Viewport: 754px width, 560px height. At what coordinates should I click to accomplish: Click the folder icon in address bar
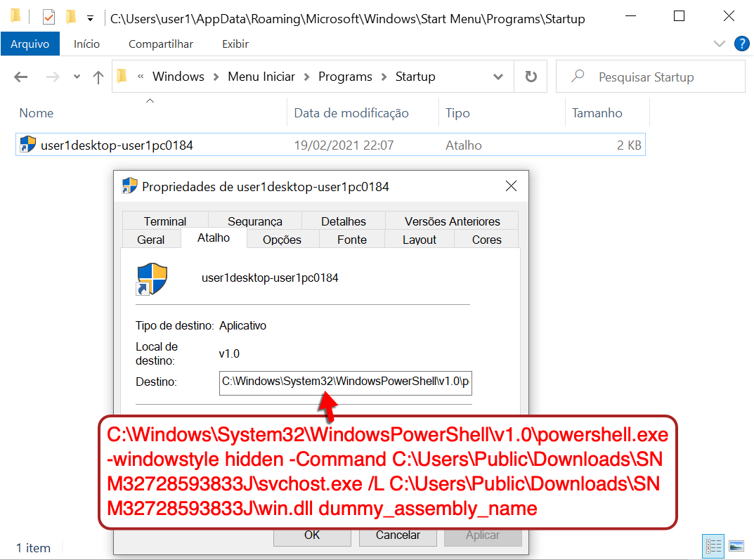[122, 76]
